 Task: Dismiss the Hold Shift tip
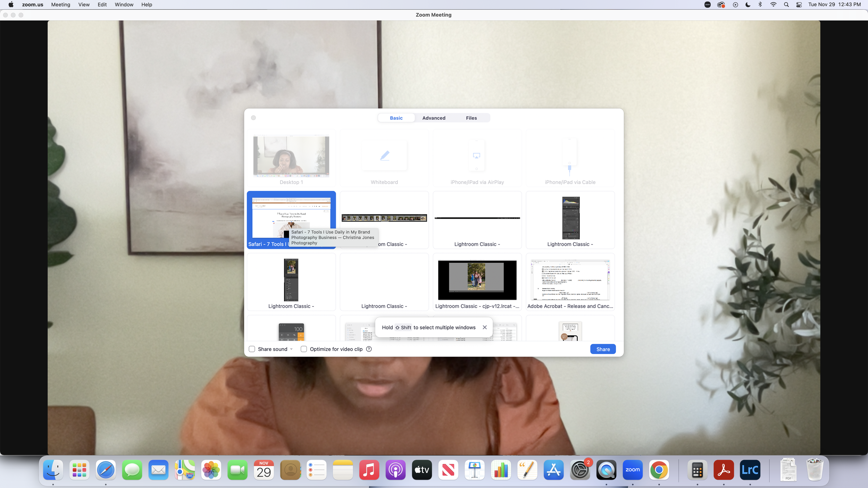pos(485,327)
